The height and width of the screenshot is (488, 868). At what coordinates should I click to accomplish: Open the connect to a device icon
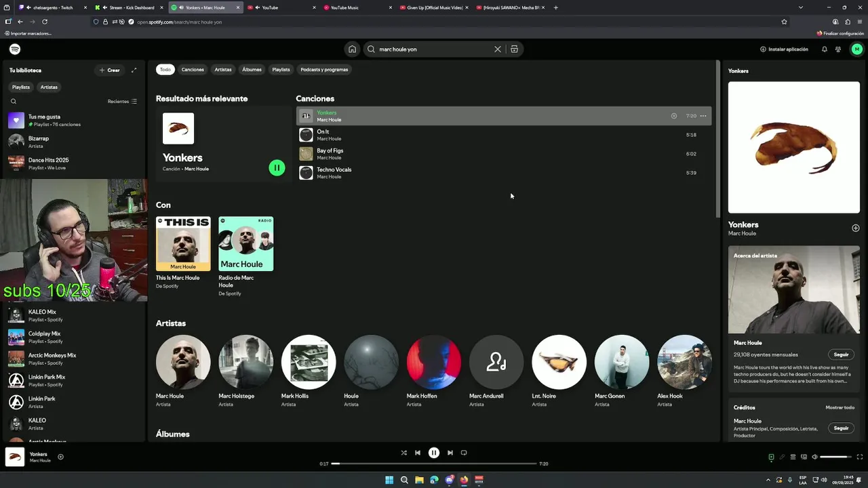click(x=804, y=457)
